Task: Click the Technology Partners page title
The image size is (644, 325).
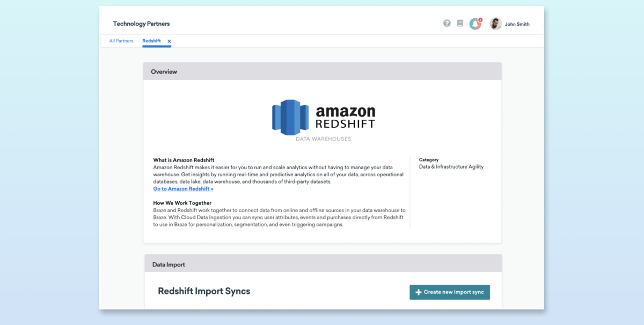Action: click(141, 24)
